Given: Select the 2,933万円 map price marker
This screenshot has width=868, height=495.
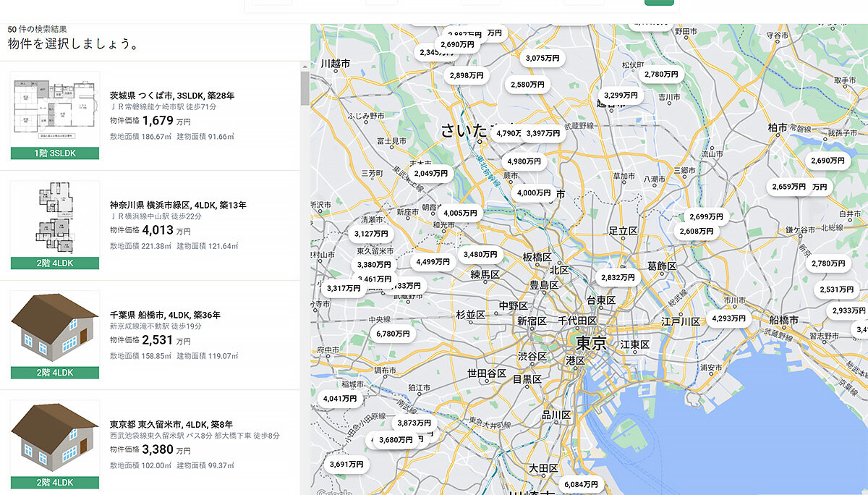Looking at the screenshot, I should click(849, 310).
